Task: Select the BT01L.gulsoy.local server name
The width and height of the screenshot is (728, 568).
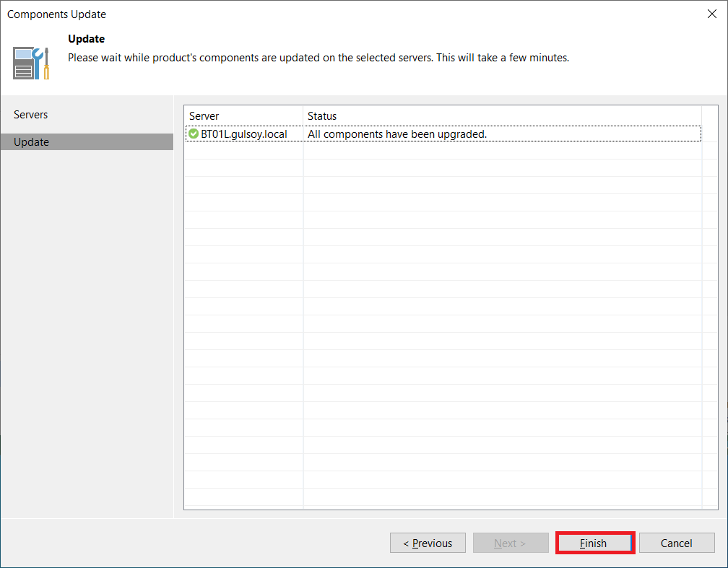Action: [x=244, y=134]
